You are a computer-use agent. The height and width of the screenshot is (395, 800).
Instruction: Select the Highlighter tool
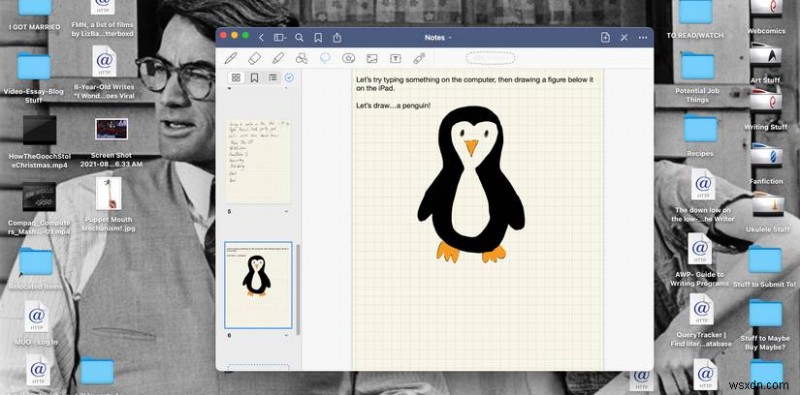278,58
